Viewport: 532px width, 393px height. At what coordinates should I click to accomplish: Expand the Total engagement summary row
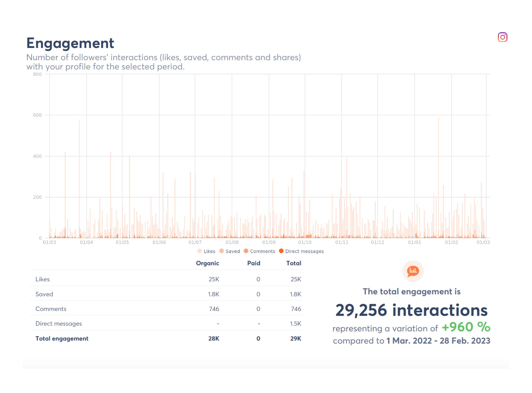click(62, 338)
